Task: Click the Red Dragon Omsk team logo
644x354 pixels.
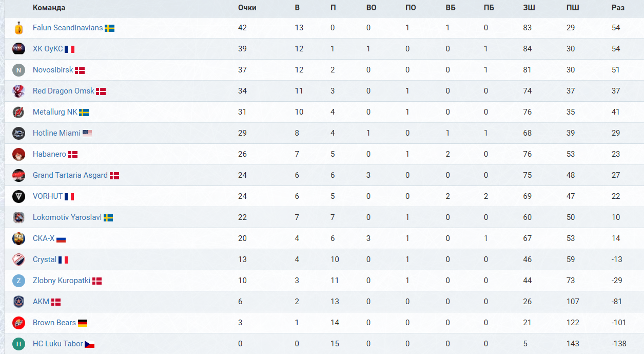Action: [19, 91]
